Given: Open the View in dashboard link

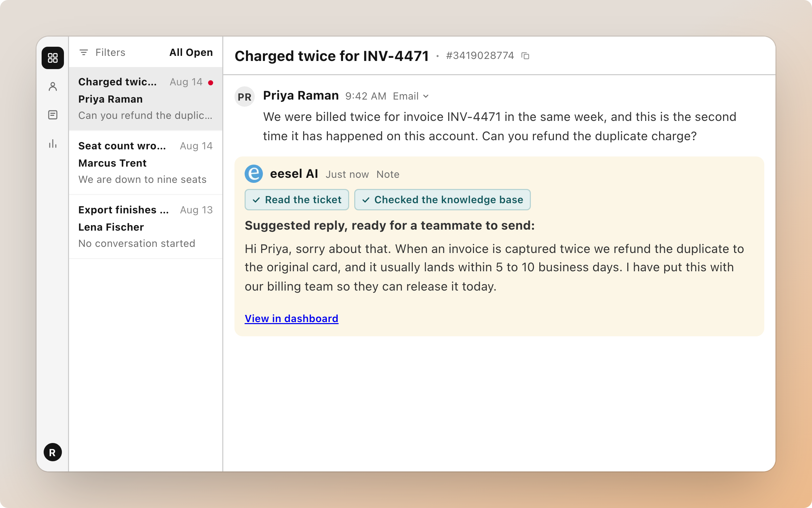Looking at the screenshot, I should (291, 319).
